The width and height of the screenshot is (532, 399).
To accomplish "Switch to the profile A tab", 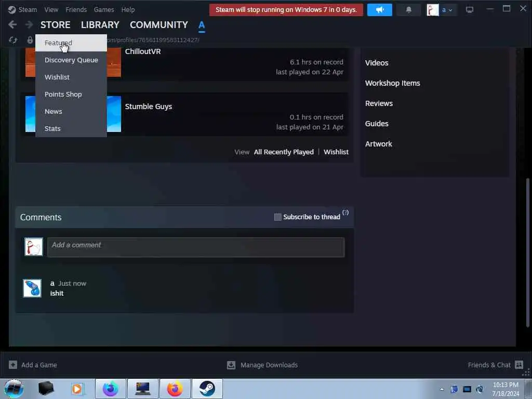I will tap(202, 25).
